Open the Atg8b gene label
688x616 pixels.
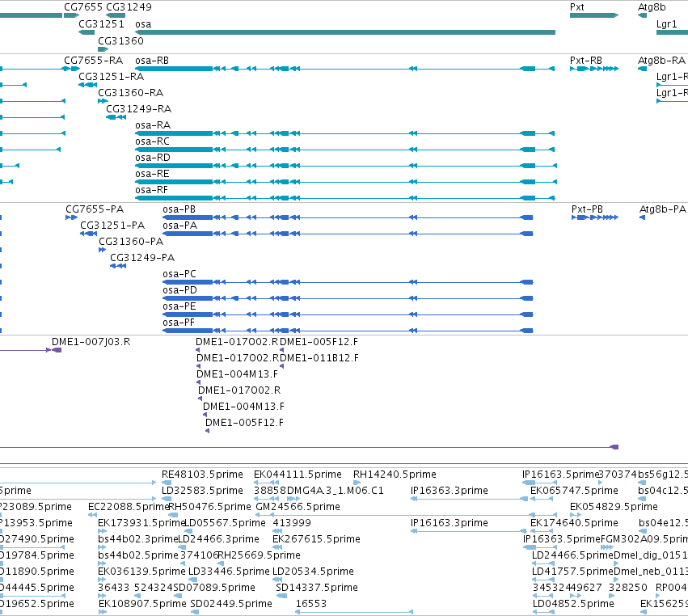tap(652, 7)
